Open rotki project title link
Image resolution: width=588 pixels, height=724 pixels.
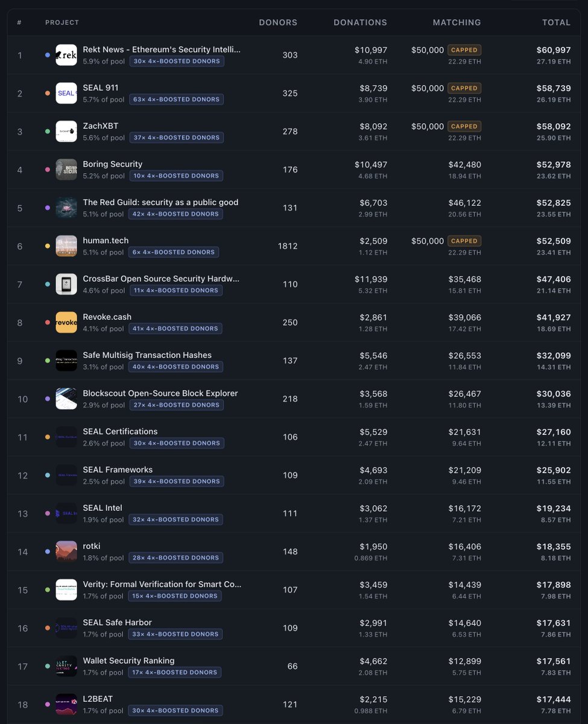tap(92, 546)
